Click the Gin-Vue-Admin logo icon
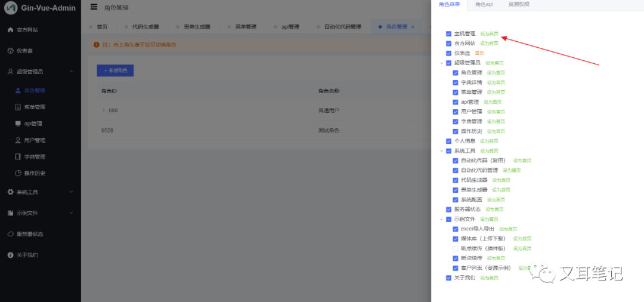The image size is (644, 302). pos(10,8)
